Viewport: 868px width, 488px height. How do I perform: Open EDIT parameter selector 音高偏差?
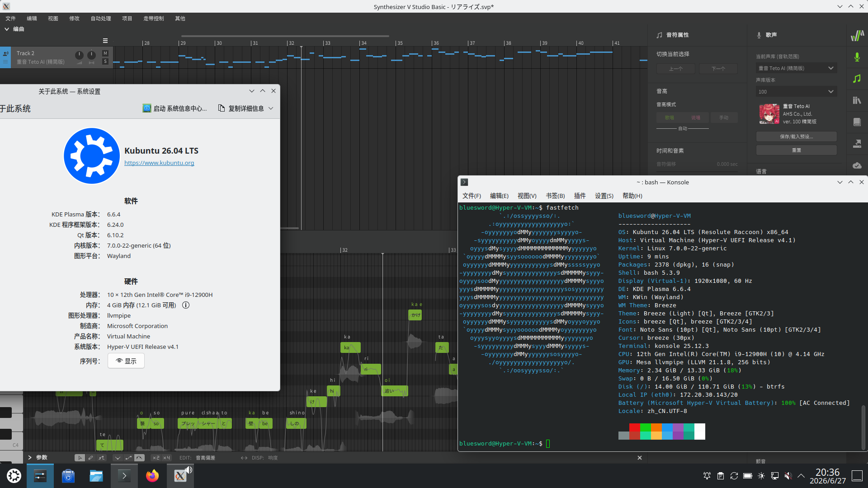tap(206, 458)
